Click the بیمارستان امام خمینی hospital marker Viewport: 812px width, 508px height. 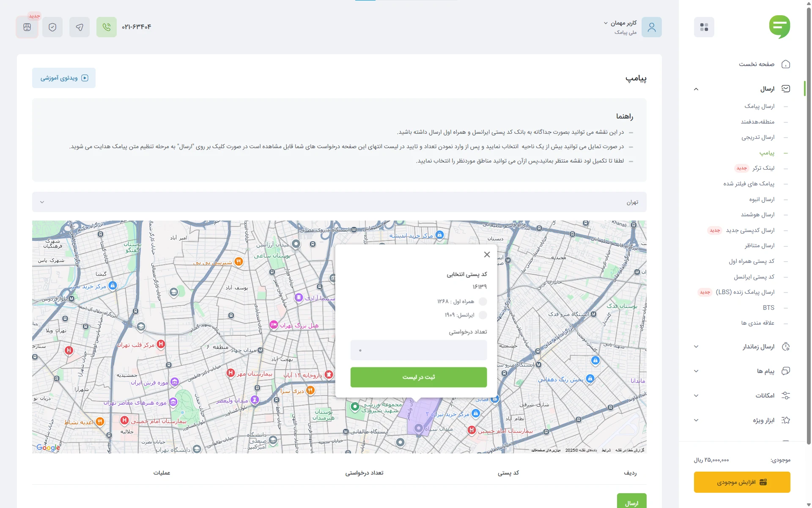coord(124,420)
